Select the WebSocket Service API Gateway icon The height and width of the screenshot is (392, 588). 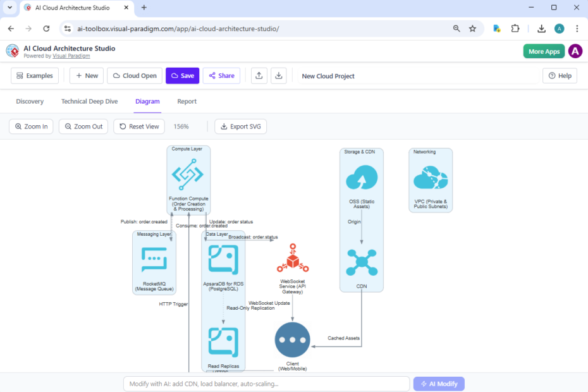tap(292, 259)
